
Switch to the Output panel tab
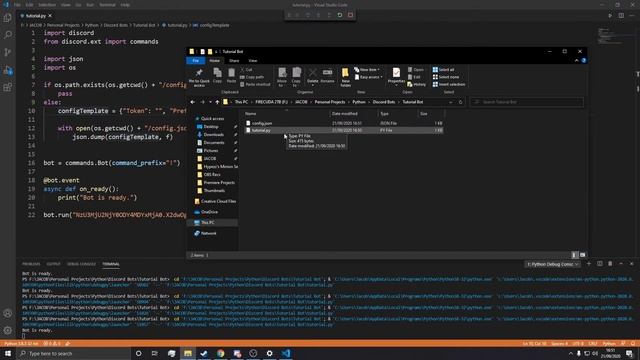click(53, 264)
